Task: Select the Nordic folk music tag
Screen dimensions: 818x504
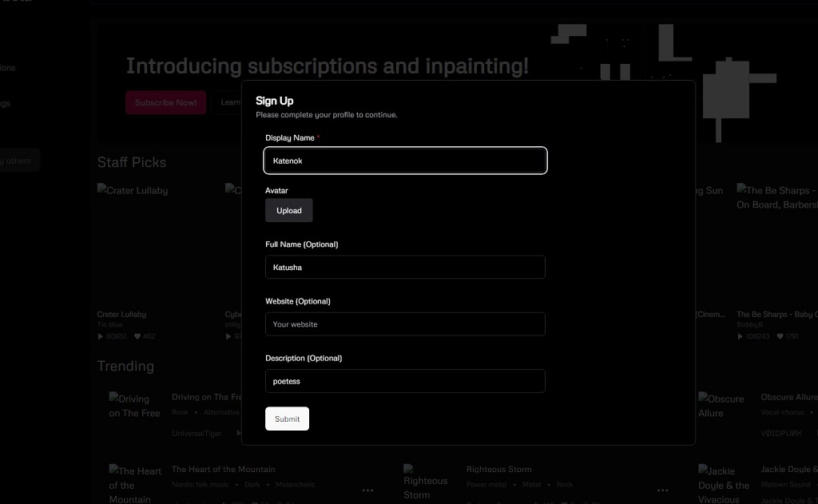Action: [x=200, y=484]
